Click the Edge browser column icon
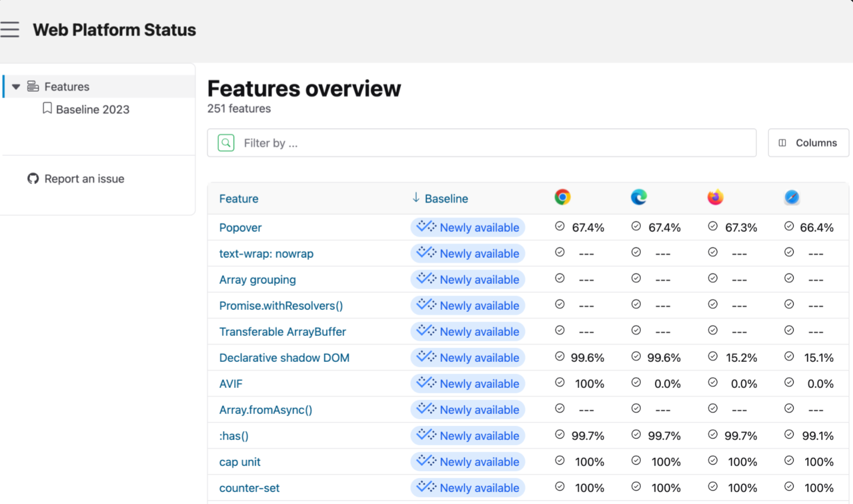The height and width of the screenshot is (504, 853). (639, 197)
